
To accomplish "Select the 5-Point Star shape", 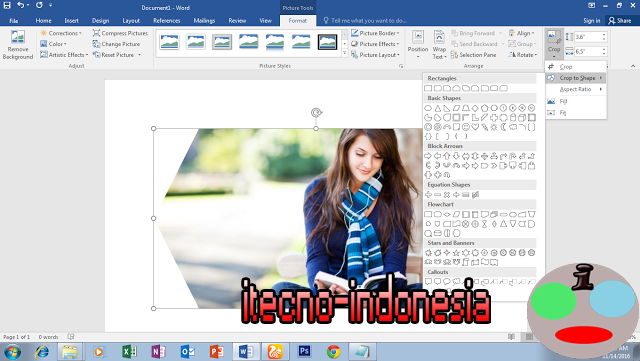I will tap(456, 253).
